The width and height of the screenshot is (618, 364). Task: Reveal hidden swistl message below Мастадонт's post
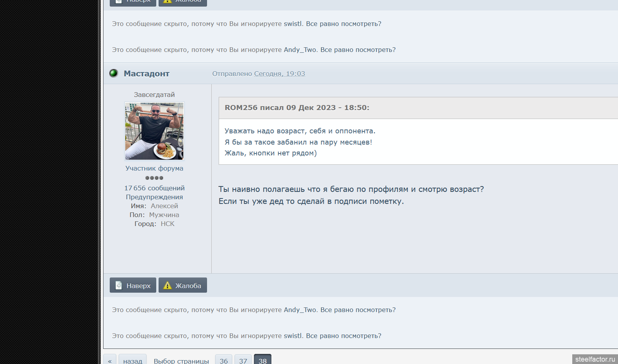point(344,336)
